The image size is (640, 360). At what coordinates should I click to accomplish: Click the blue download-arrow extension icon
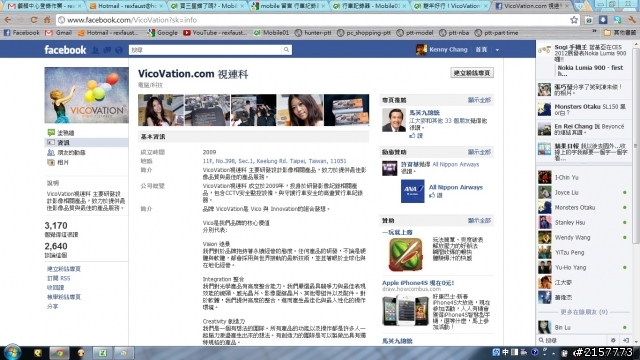[x=603, y=20]
